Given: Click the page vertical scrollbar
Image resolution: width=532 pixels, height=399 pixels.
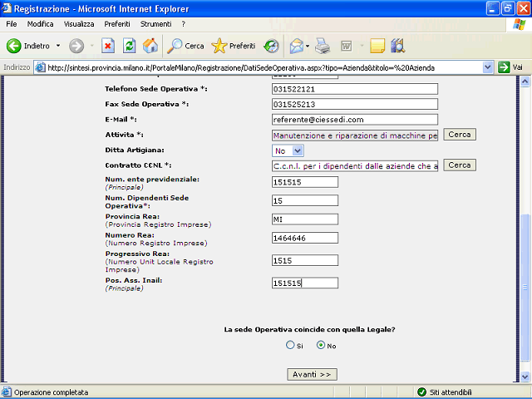Looking at the screenshot, I should tap(524, 249).
